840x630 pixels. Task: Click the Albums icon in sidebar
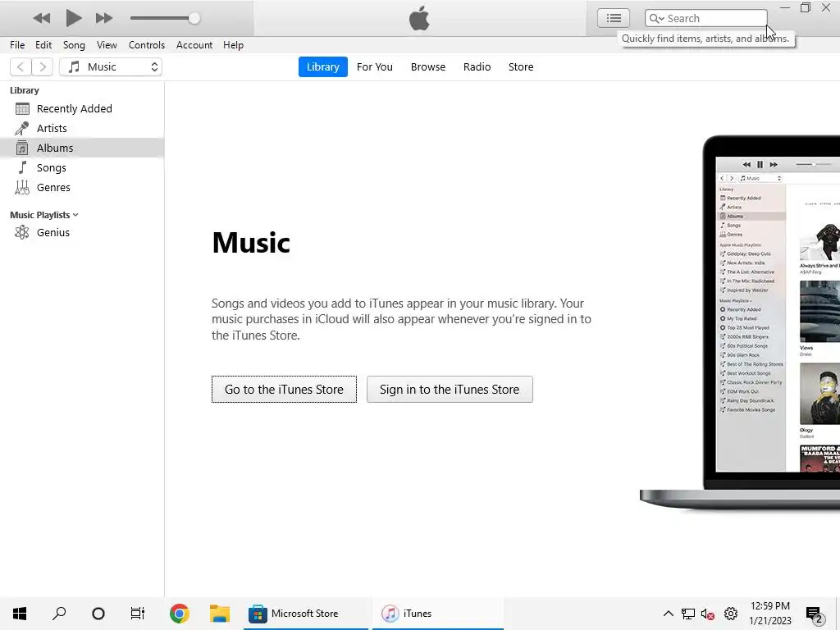(22, 148)
